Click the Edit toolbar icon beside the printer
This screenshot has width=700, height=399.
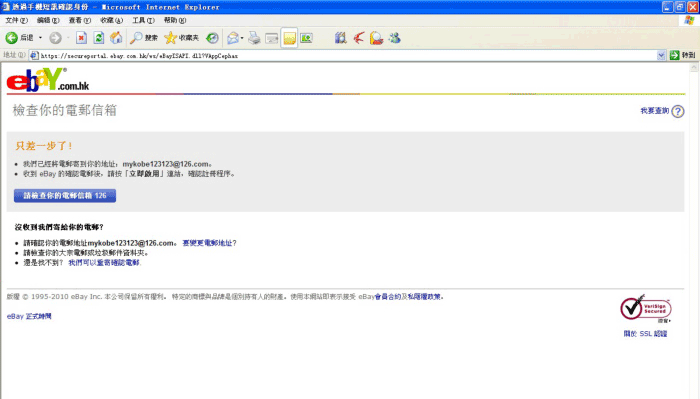coord(271,38)
